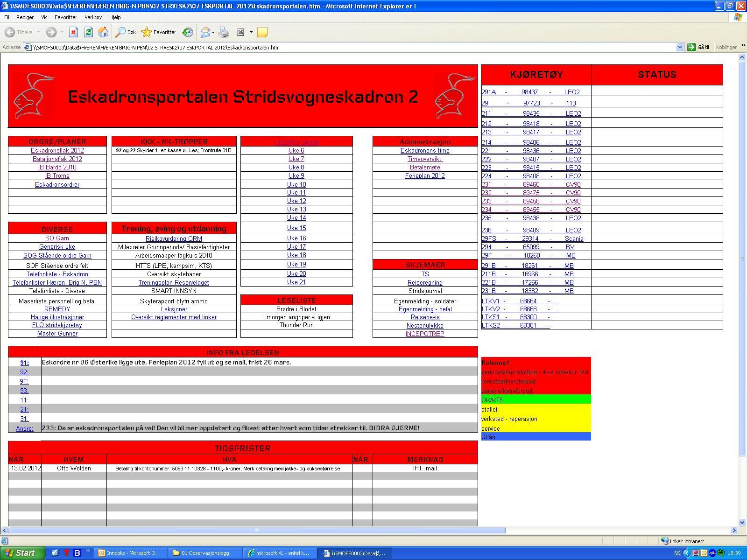Viewport: 747px width, 560px height.
Task: Click the Edit page toolbar icon
Action: coord(240,32)
